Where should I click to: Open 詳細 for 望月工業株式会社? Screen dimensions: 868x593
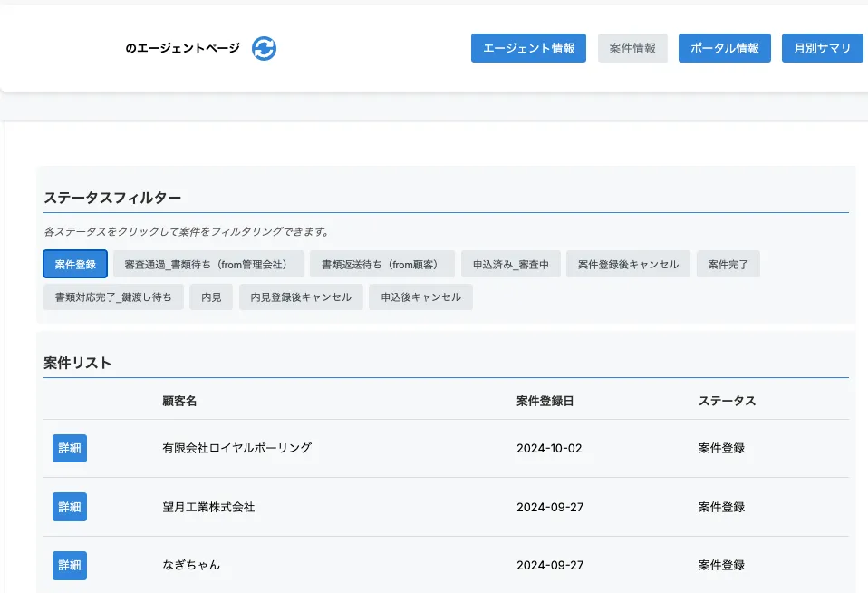(70, 507)
